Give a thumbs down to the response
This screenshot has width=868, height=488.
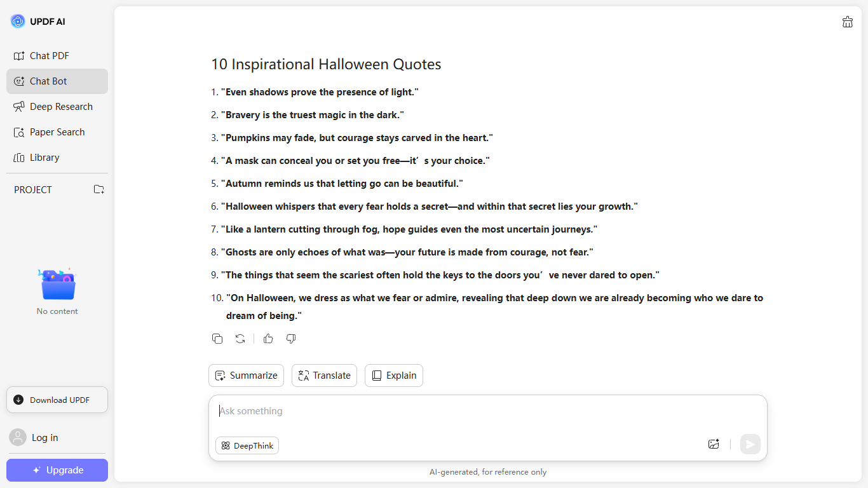(291, 339)
